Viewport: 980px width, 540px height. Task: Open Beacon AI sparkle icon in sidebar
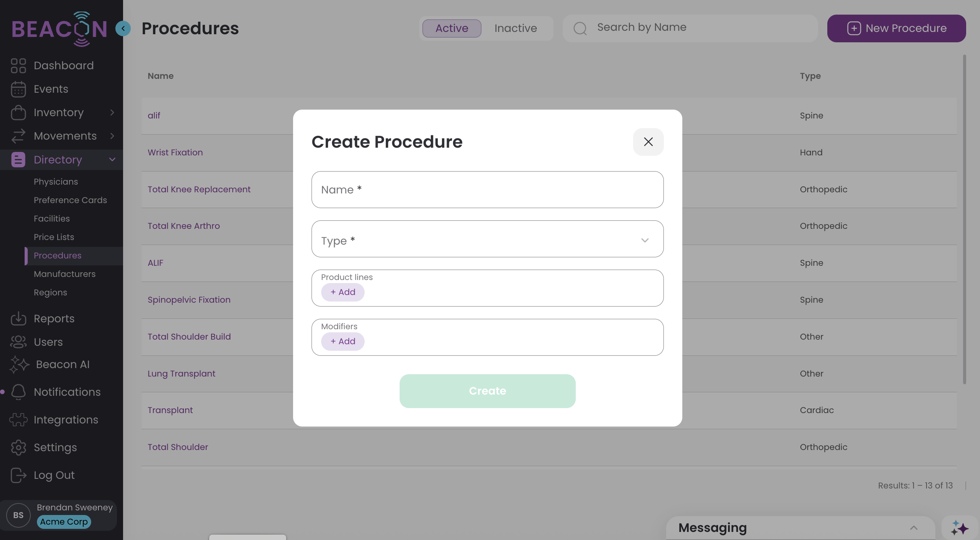[x=19, y=364]
